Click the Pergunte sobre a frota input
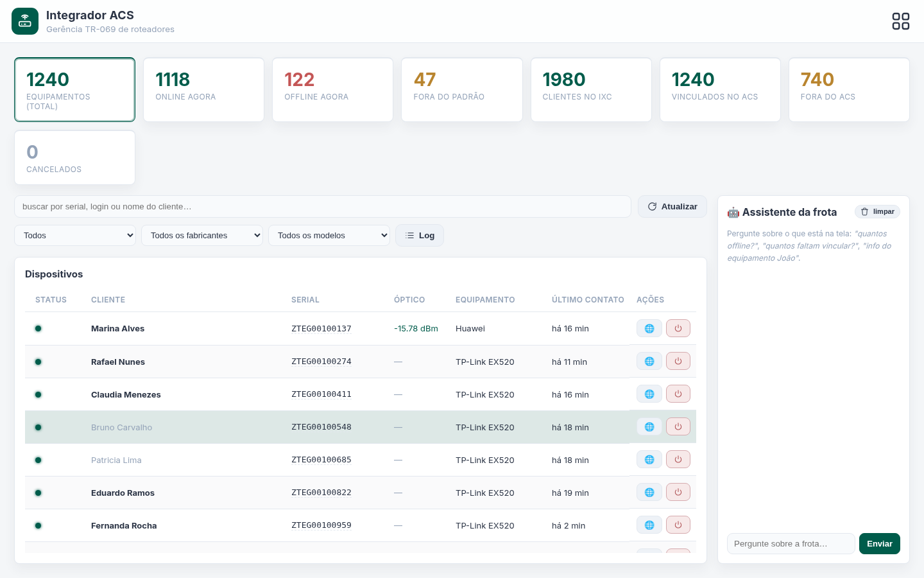Viewport: 924px width, 578px height. click(x=791, y=543)
